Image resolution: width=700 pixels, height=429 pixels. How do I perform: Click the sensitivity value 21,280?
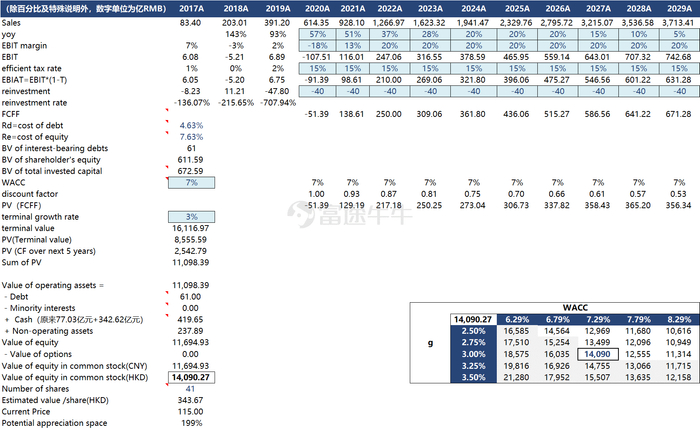[517, 377]
